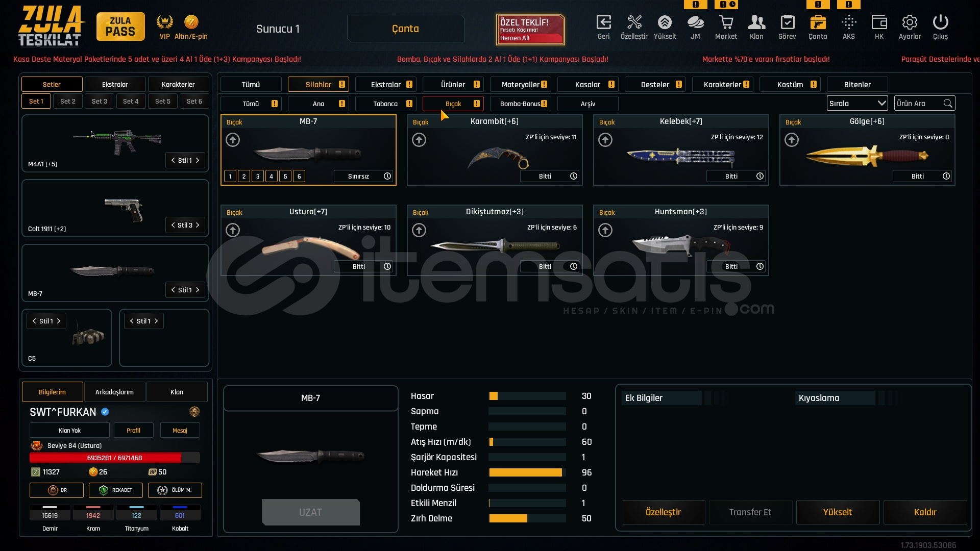Select Set 2 loadout
The height and width of the screenshot is (551, 980).
click(68, 101)
